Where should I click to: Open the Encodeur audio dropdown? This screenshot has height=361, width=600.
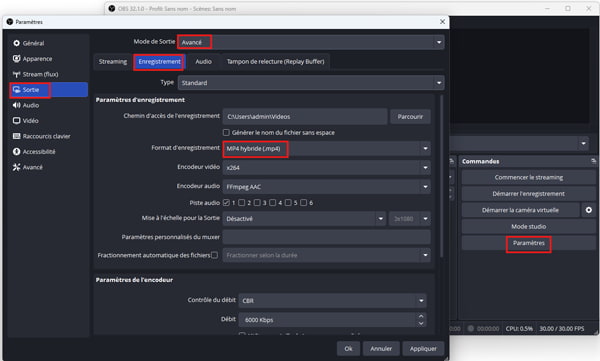tap(326, 187)
